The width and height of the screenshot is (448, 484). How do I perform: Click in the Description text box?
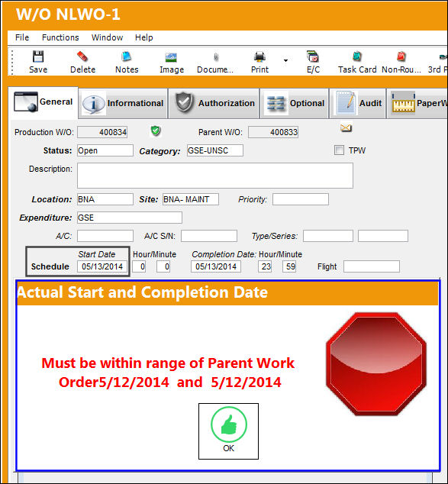pos(215,176)
